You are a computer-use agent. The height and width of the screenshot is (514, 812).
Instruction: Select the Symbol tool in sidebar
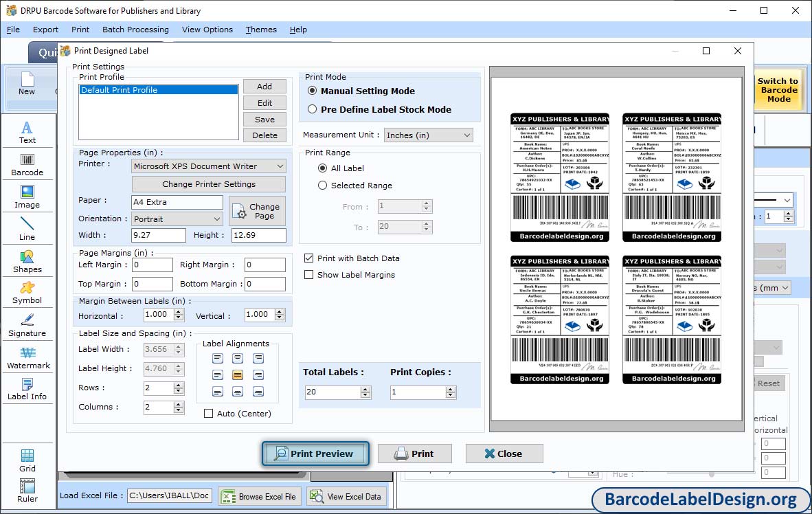click(x=27, y=293)
